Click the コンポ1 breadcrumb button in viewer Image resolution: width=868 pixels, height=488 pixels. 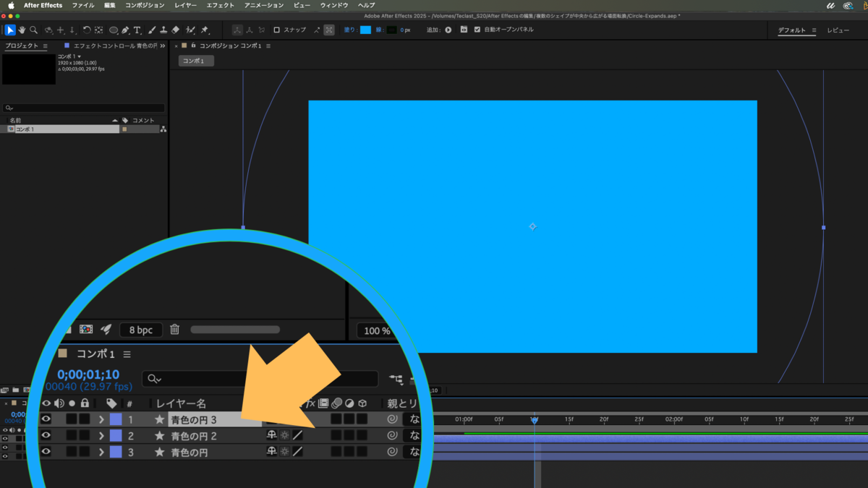pos(196,61)
